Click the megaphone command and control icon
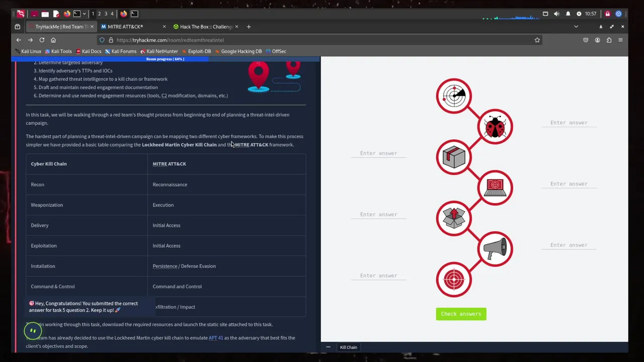This screenshot has width=644, height=362. [495, 249]
